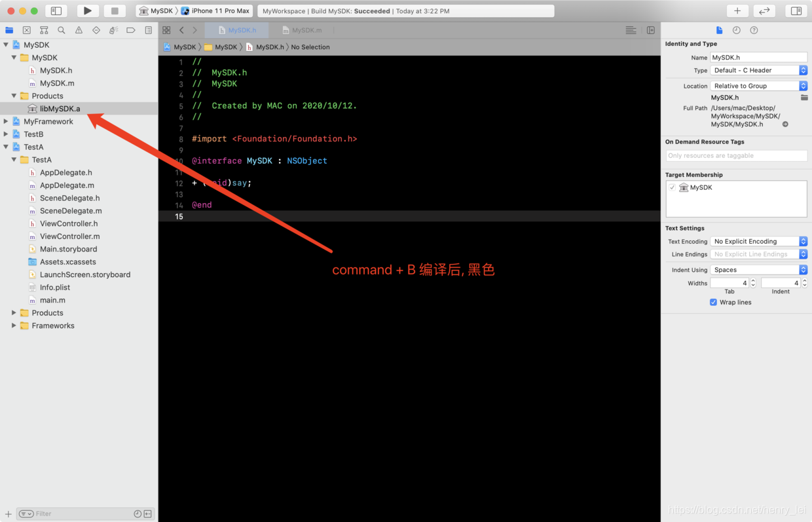Open code review arrows button
The width and height of the screenshot is (812, 522).
point(764,10)
